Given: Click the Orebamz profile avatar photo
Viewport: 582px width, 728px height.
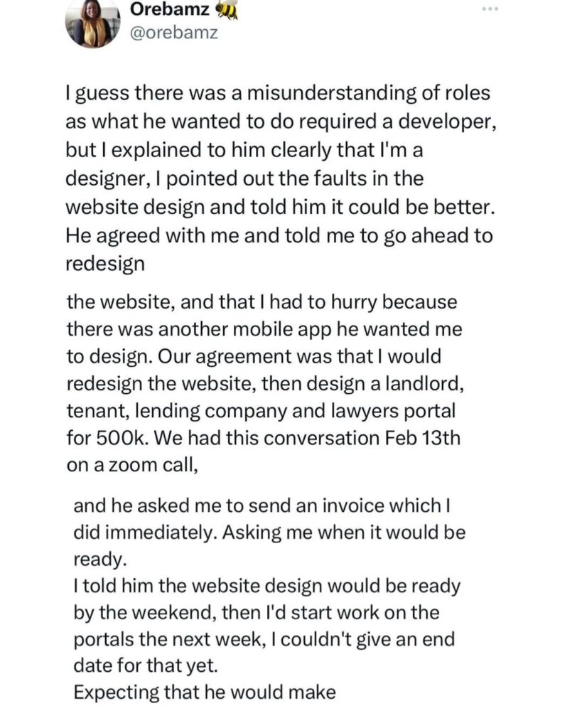Looking at the screenshot, I should (91, 25).
